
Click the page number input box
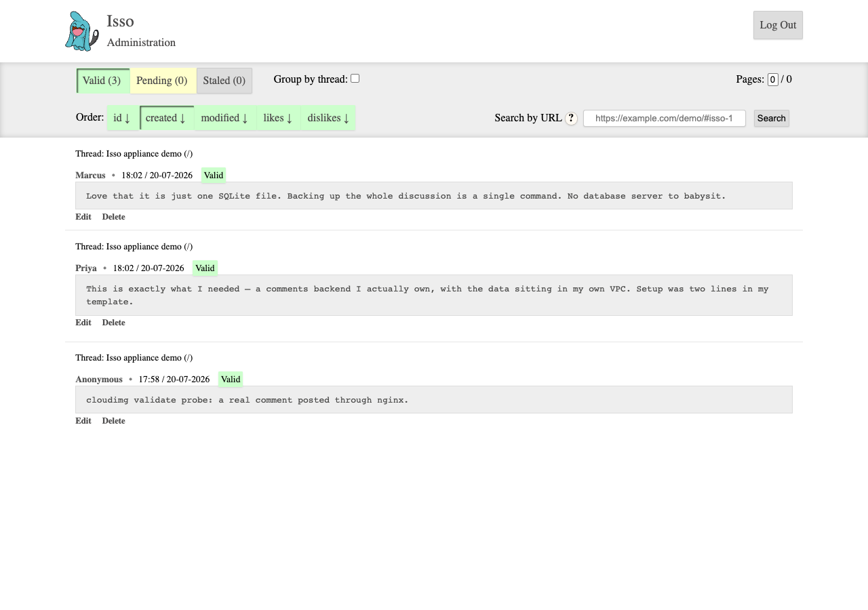[x=772, y=79]
